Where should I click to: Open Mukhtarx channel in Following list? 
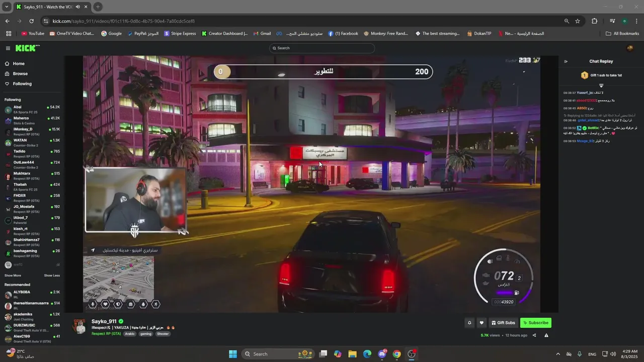click(x=32, y=175)
